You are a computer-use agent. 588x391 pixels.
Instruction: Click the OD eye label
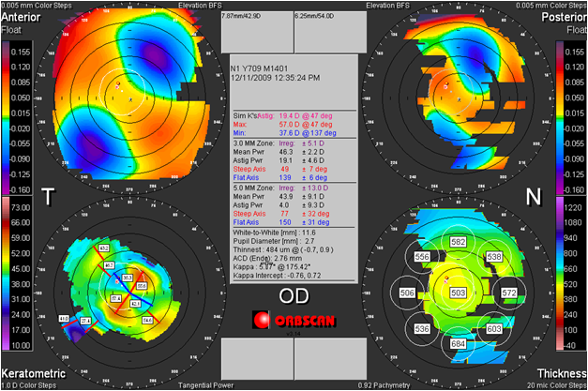coord(293,297)
